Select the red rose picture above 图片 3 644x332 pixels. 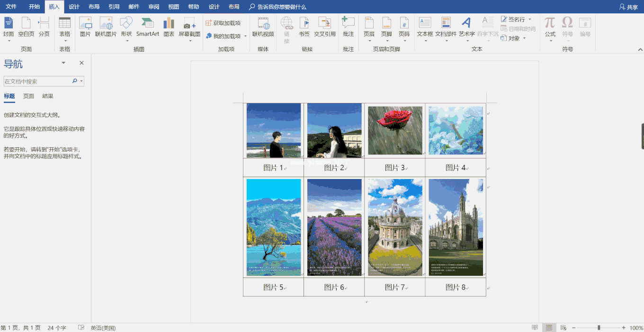point(395,130)
